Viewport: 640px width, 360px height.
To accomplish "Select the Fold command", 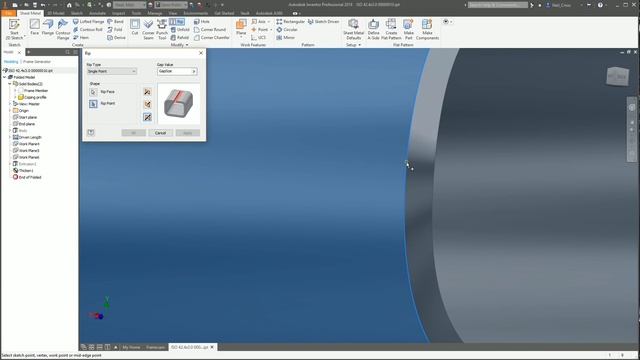I will [115, 29].
